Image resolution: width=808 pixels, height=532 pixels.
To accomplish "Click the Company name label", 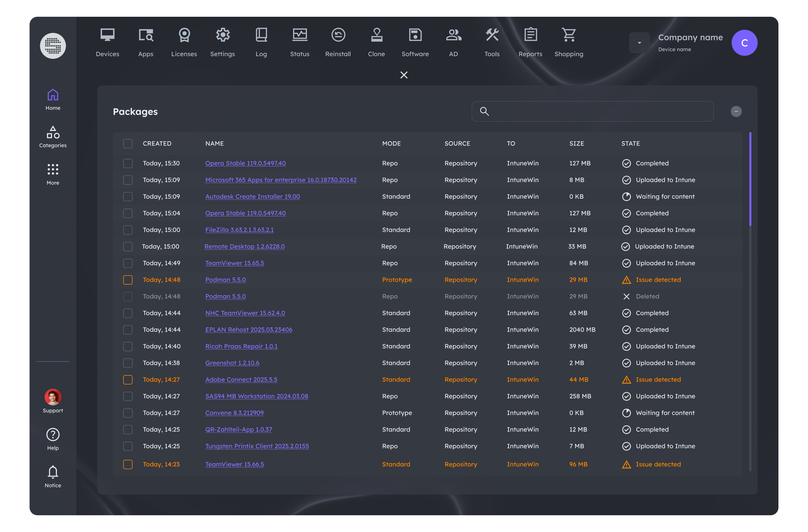I will coord(690,37).
